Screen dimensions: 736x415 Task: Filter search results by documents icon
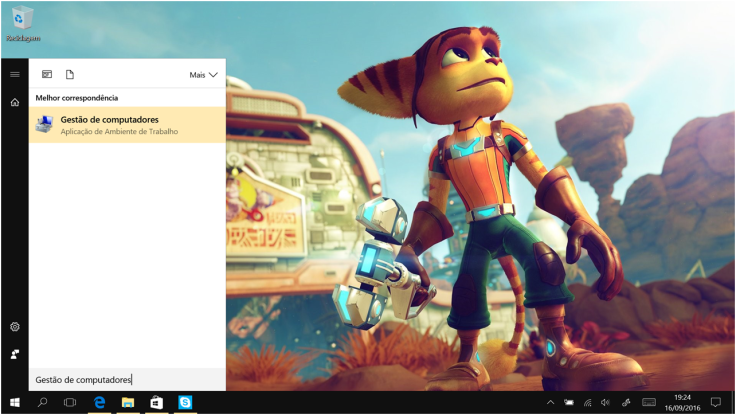pyautogui.click(x=70, y=74)
